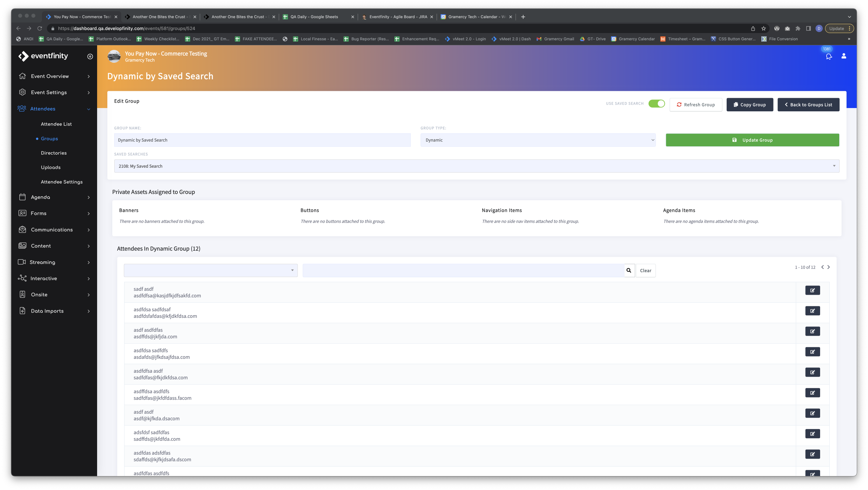The image size is (868, 490).
Task: Open the user profile icon
Action: [x=844, y=56]
